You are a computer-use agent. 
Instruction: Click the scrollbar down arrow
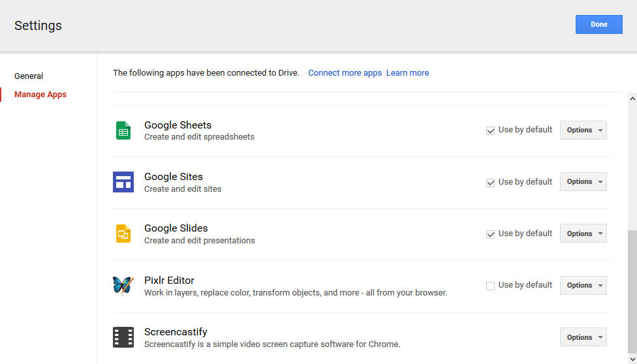(x=632, y=359)
